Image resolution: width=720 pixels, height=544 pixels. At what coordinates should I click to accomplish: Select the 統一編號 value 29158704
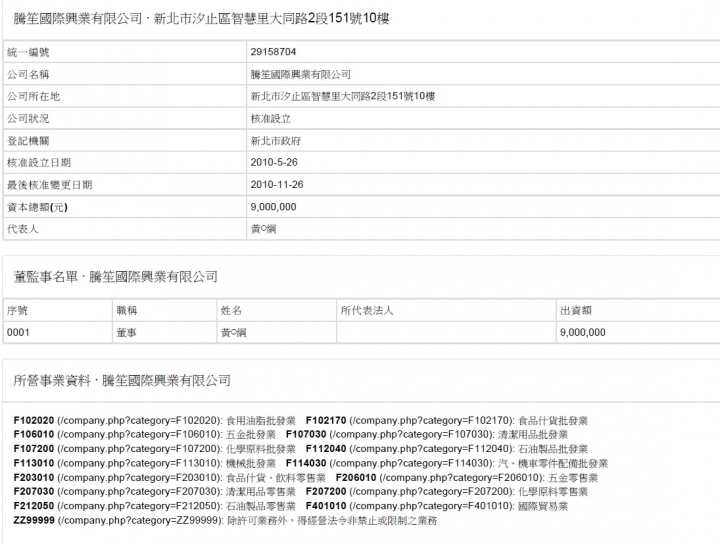273,52
